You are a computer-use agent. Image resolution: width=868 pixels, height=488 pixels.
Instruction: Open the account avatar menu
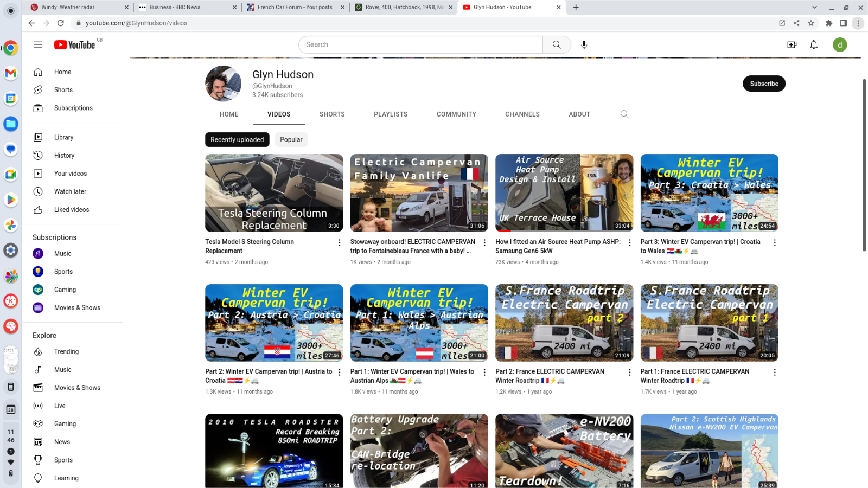pos(840,44)
